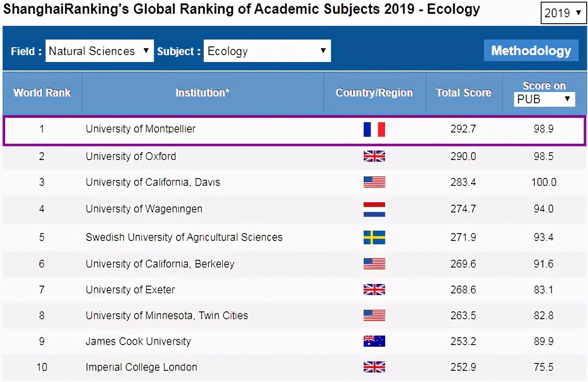Click the Country/Region column header

(x=374, y=93)
